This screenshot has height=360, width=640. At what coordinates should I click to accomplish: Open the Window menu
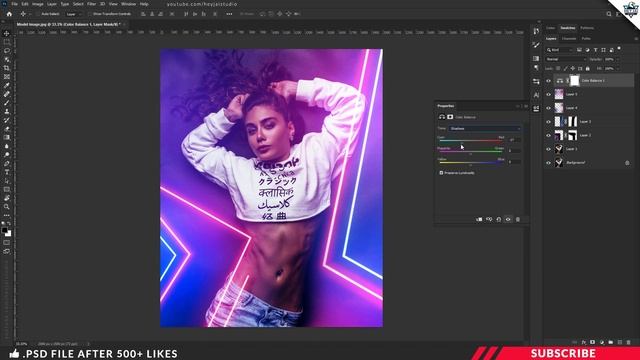click(x=128, y=4)
